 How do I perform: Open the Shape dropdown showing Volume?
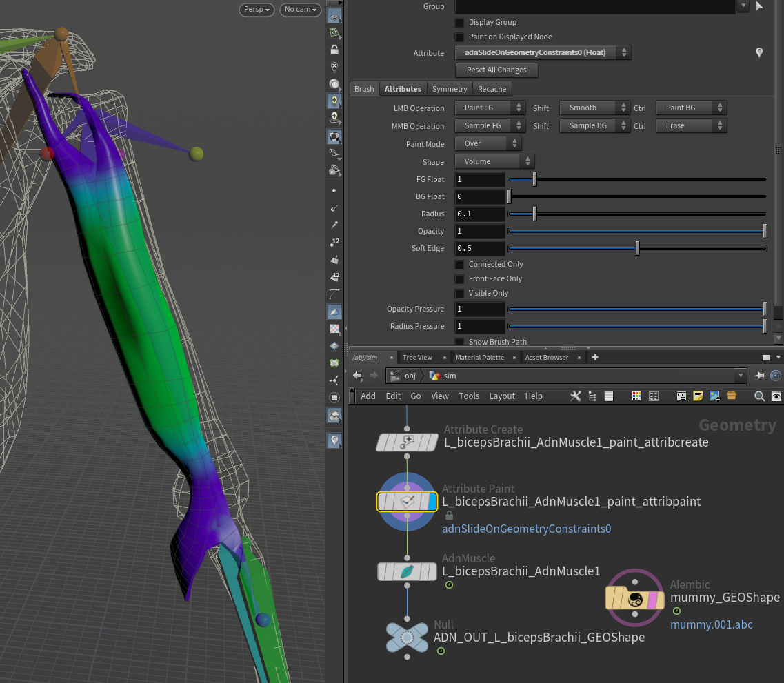pyautogui.click(x=494, y=161)
